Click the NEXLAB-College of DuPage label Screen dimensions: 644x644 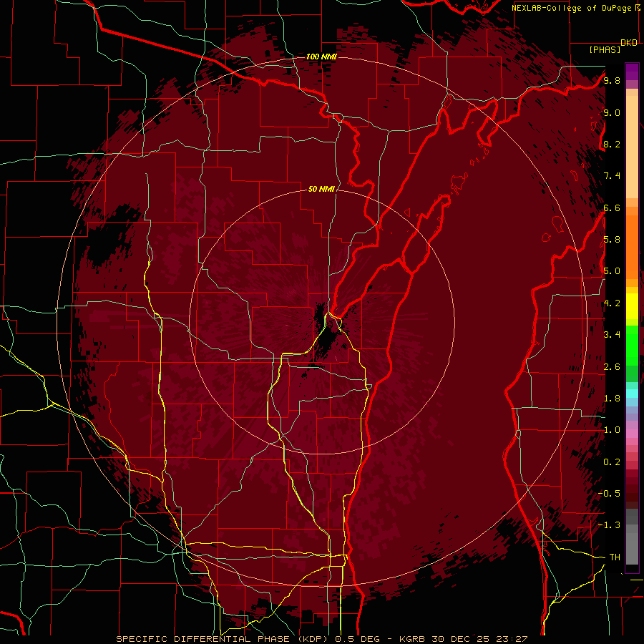coord(571,8)
